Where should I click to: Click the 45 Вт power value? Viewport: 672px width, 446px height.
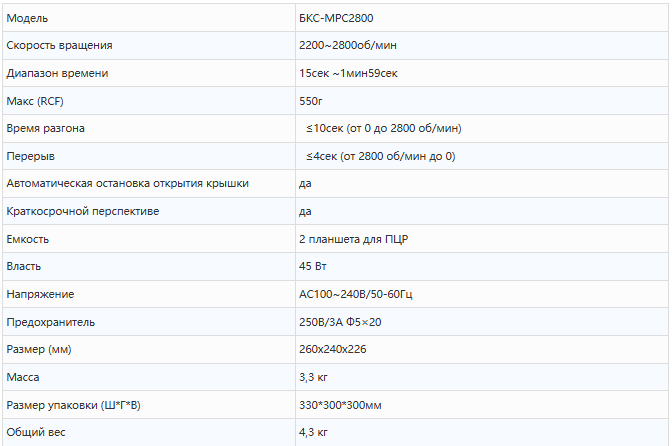(x=313, y=266)
